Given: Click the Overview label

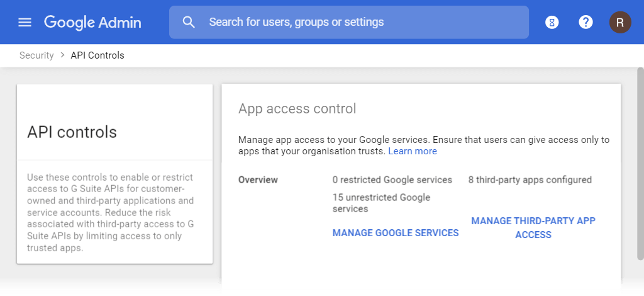Looking at the screenshot, I should point(258,180).
